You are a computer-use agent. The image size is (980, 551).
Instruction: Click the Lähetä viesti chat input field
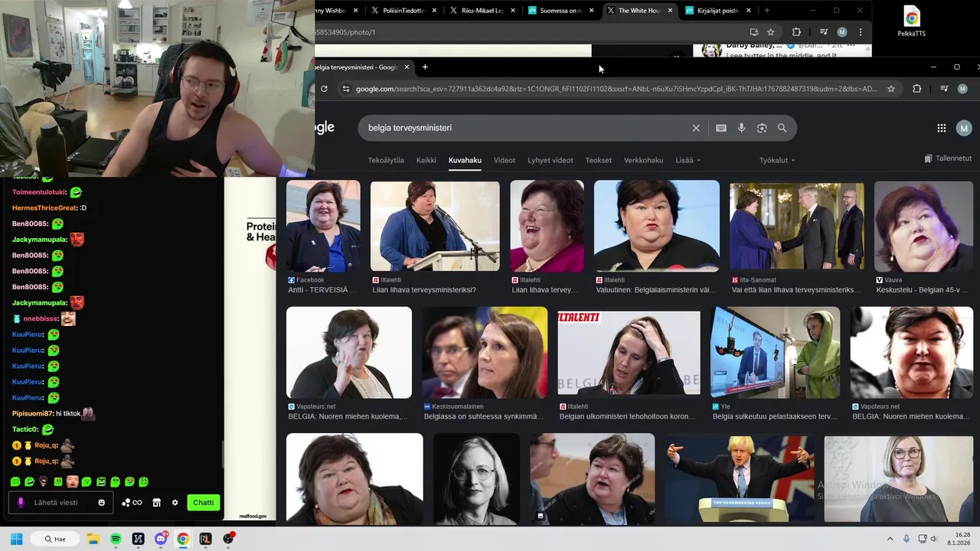point(59,503)
